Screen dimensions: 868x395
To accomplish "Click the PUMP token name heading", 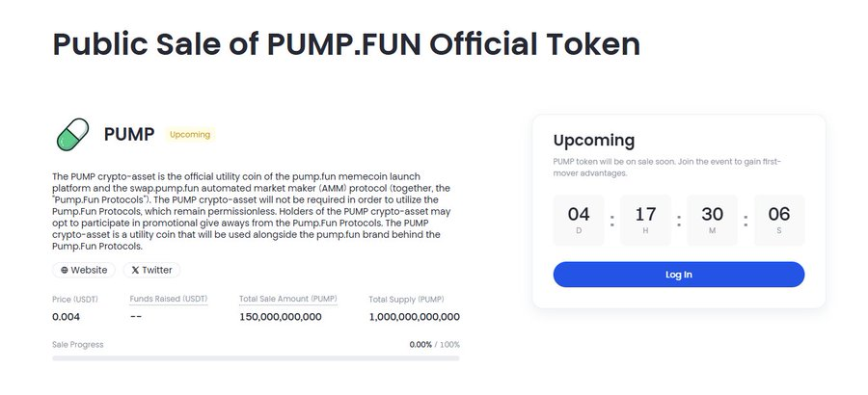I will (x=129, y=135).
